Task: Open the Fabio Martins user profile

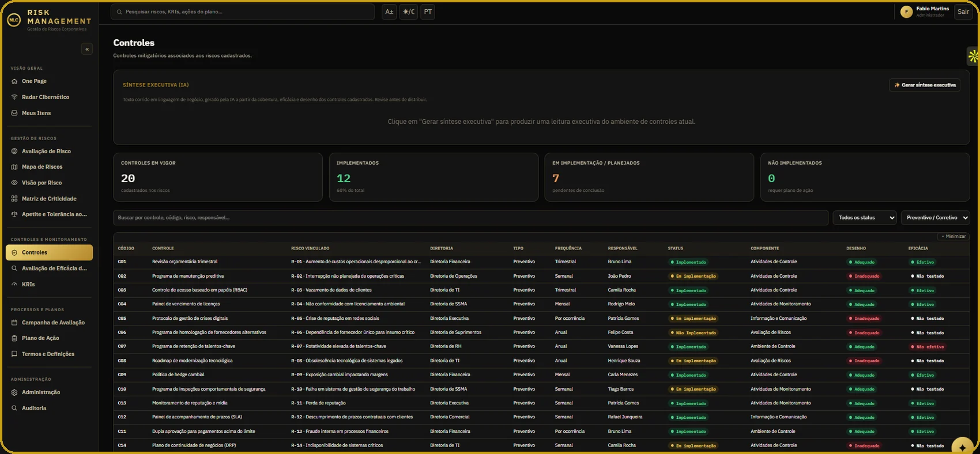Action: 925,12
